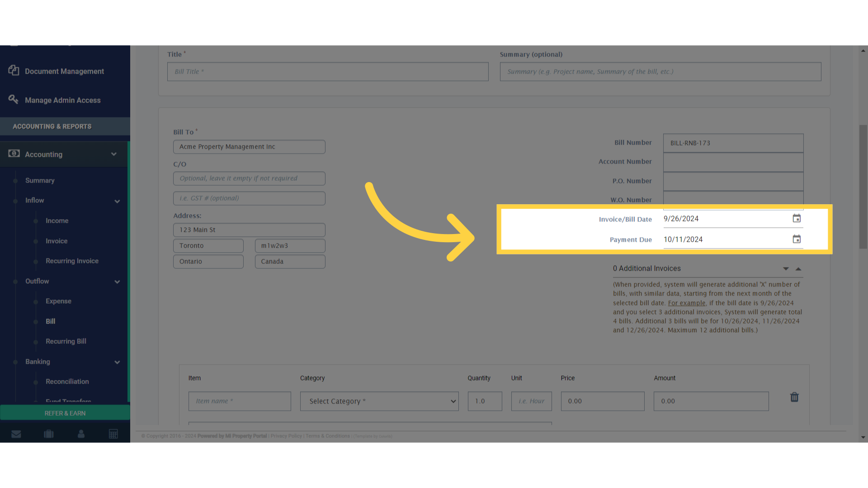
Task: Click the 123 Main St address field
Action: 249,230
